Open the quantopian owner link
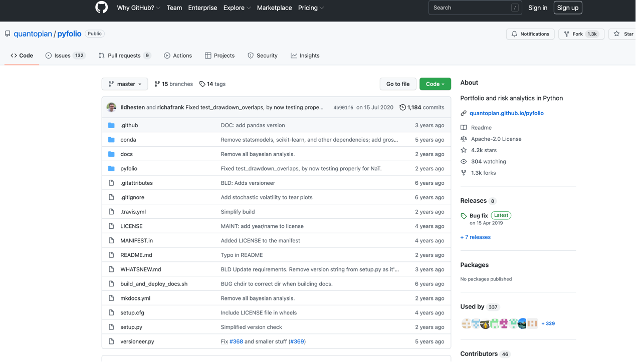Viewport: 637px width, 364px height. coord(33,34)
